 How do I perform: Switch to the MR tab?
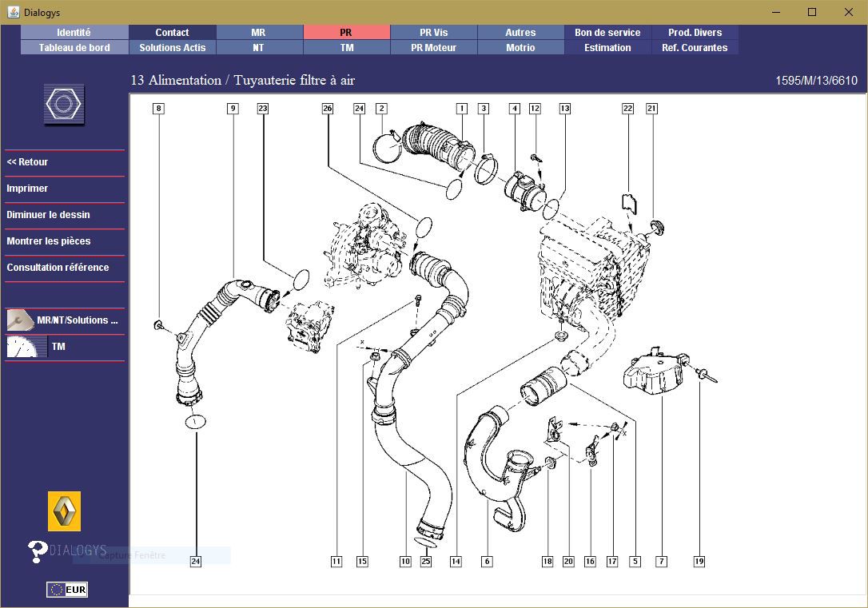coord(258,32)
